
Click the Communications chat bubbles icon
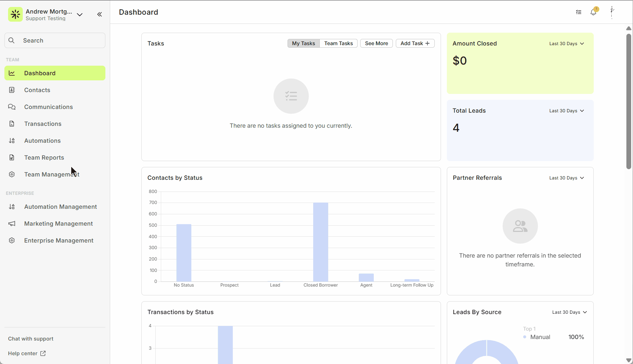(12, 107)
